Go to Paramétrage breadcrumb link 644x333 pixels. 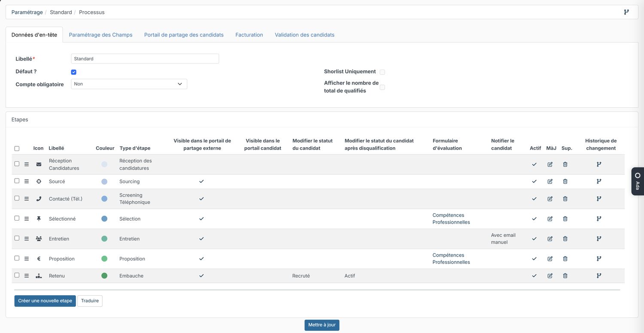[27, 12]
